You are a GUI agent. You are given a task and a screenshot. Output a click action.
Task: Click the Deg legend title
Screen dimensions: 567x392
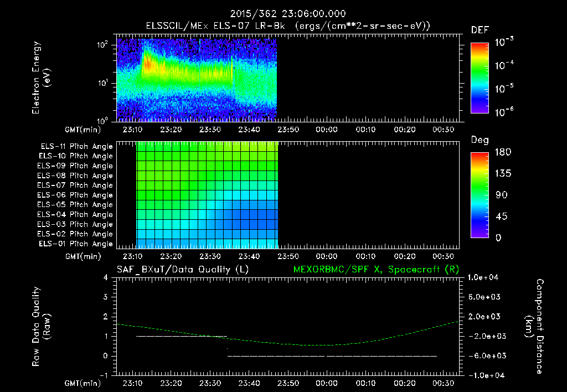point(480,140)
